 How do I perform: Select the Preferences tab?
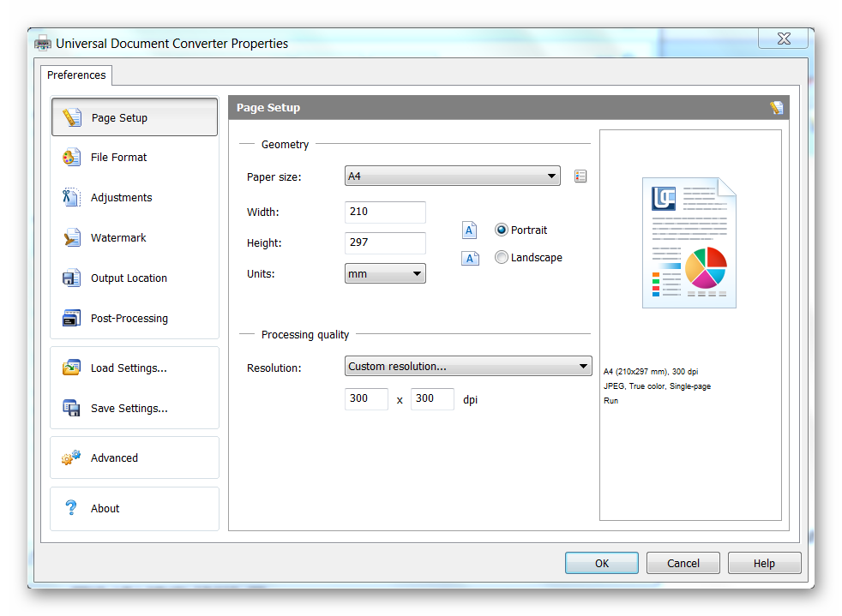point(76,75)
